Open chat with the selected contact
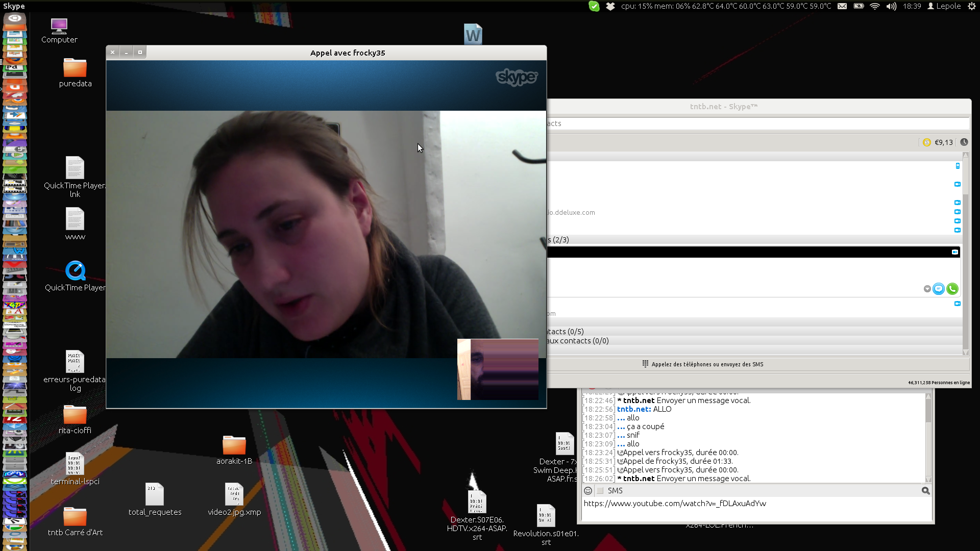The image size is (980, 551). click(x=938, y=289)
